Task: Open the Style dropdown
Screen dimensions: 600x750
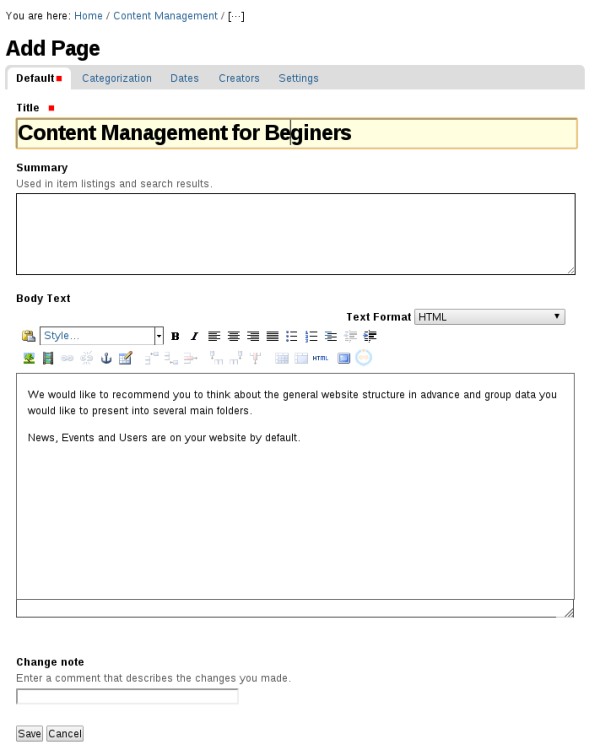Action: tap(102, 336)
